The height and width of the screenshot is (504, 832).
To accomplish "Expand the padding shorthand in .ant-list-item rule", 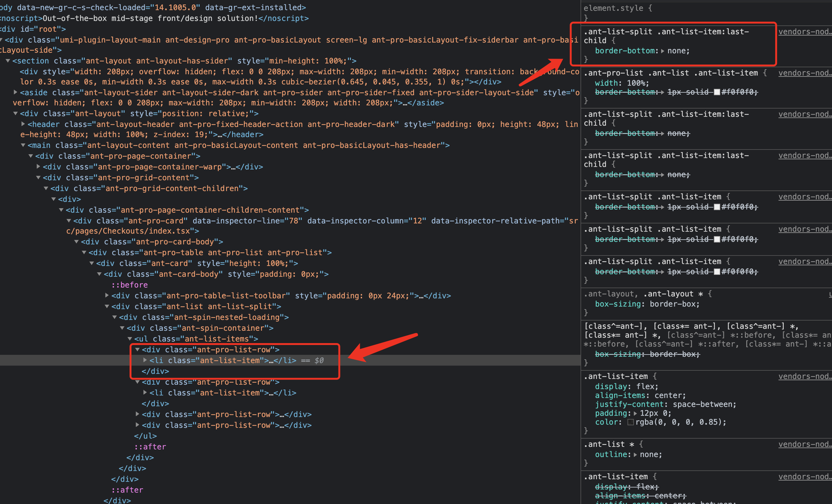I will [636, 413].
